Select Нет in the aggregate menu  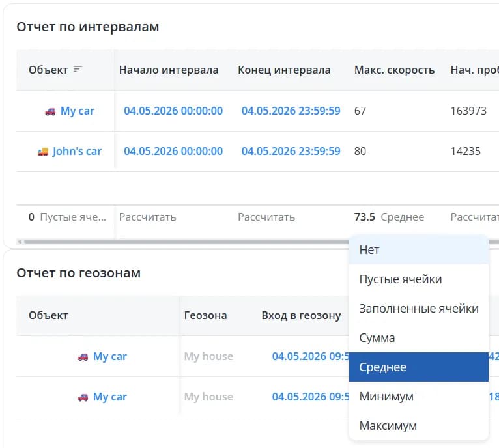418,250
